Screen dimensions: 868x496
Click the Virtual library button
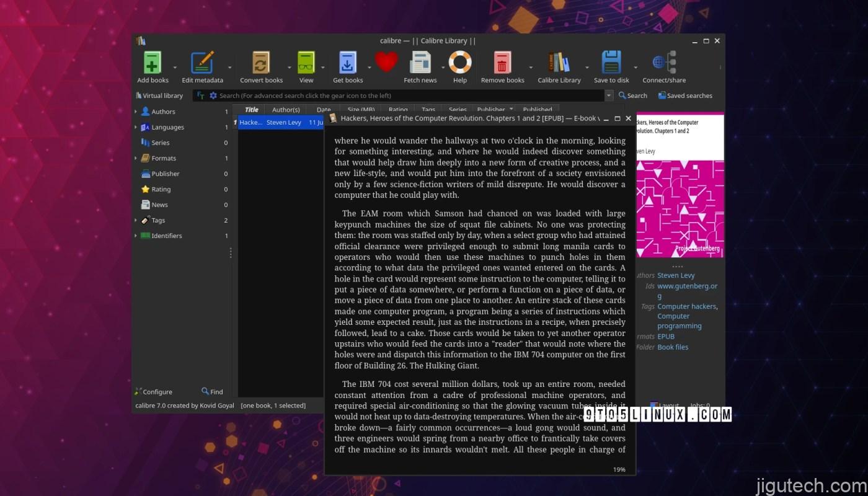click(x=159, y=95)
